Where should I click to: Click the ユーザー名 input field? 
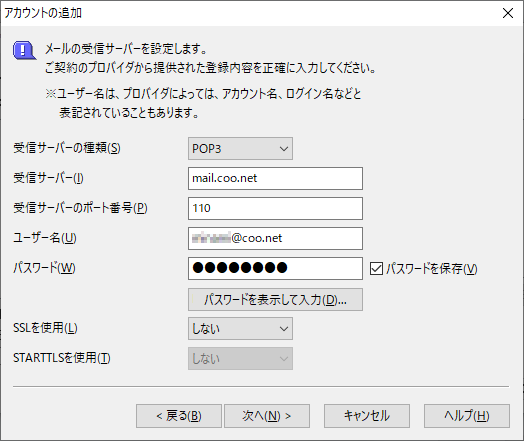(x=275, y=238)
